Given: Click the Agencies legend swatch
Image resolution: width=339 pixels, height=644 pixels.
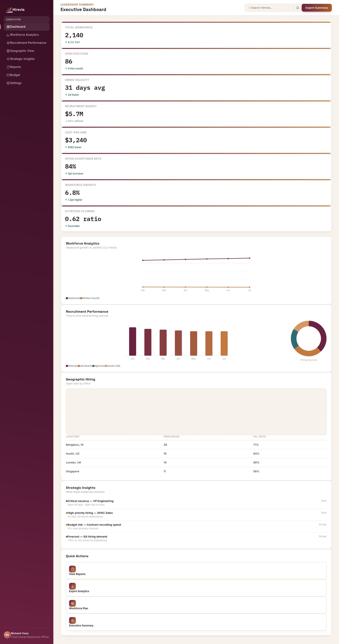Looking at the screenshot, I should point(93,366).
